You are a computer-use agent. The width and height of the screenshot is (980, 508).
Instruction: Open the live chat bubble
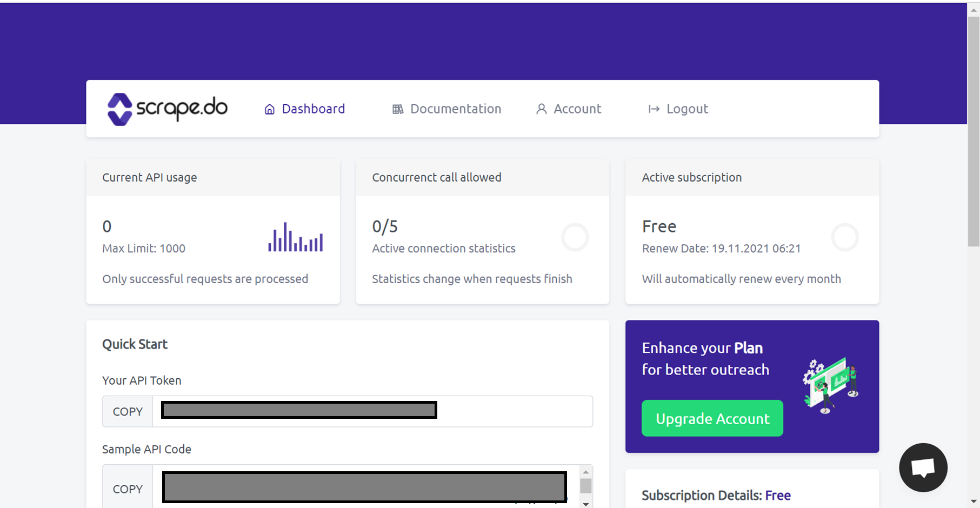coord(923,467)
